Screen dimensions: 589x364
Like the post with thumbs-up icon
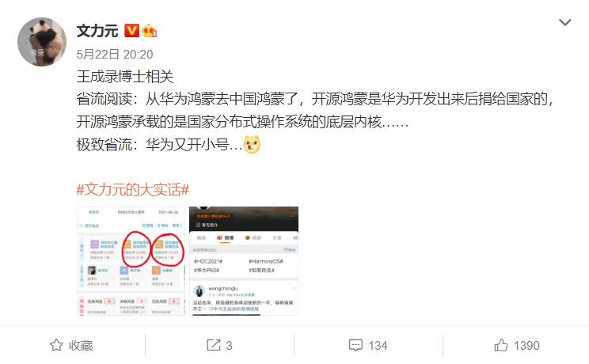500,345
